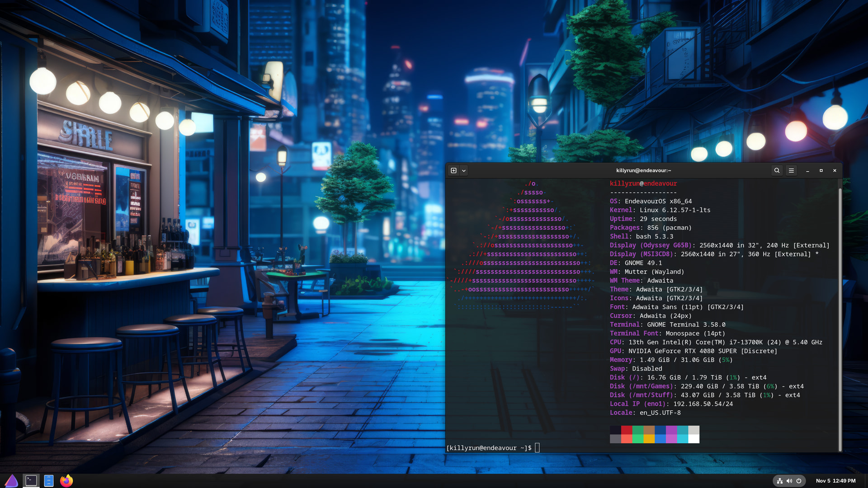
Task: Click the bright yellow color block
Action: (649, 439)
